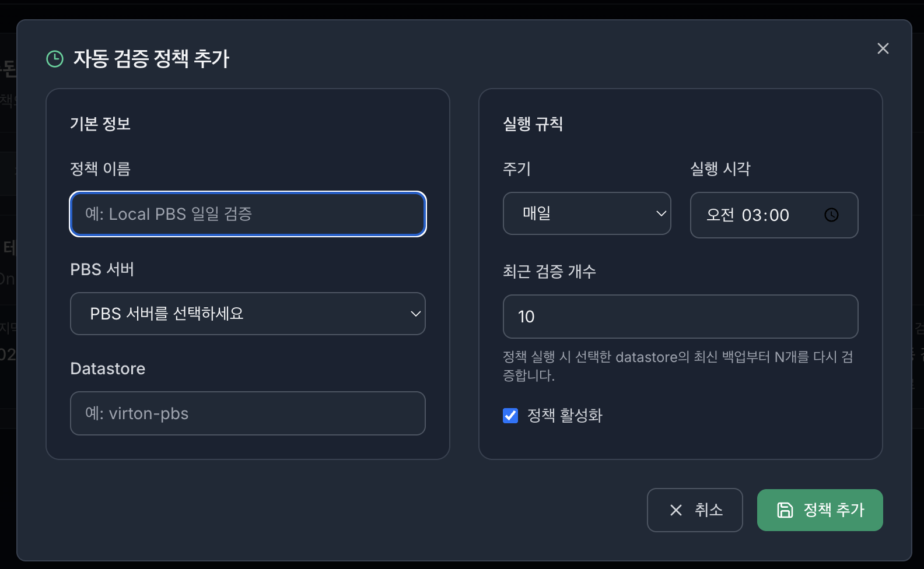Uncheck the 정책 활성화 checkbox
The image size is (924, 569).
tap(510, 416)
